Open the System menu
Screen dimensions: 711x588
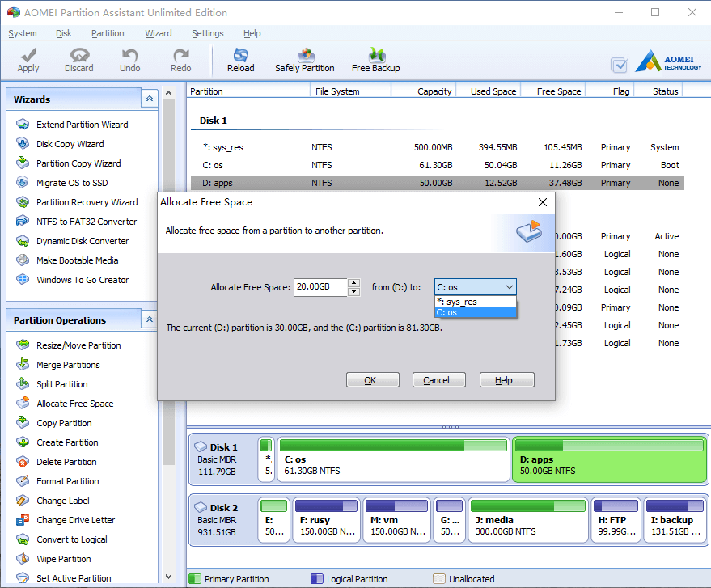pyautogui.click(x=22, y=33)
